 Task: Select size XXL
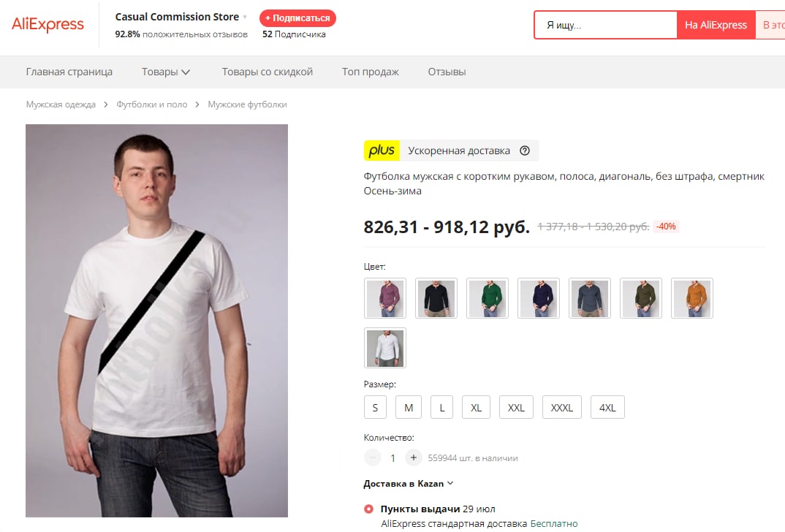pos(516,407)
